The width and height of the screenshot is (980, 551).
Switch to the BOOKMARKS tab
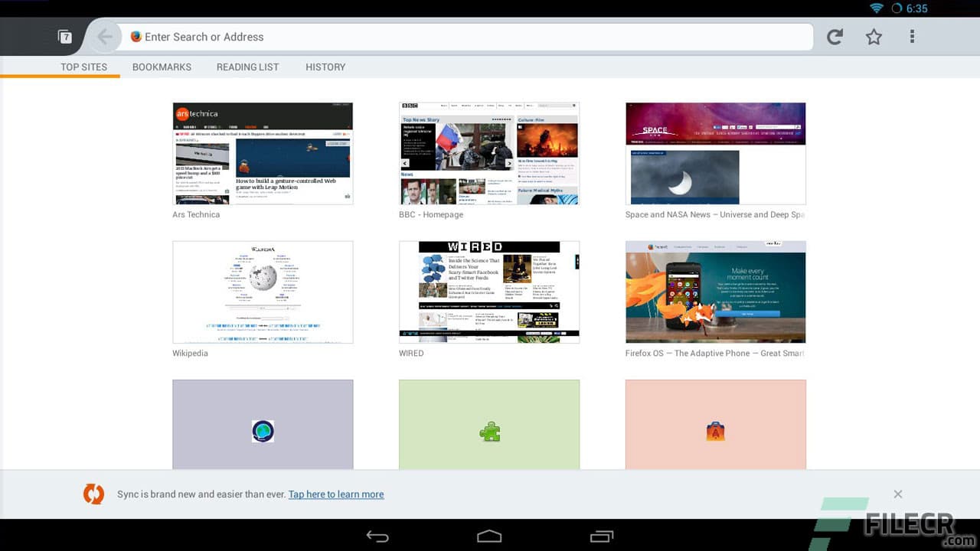(x=162, y=67)
